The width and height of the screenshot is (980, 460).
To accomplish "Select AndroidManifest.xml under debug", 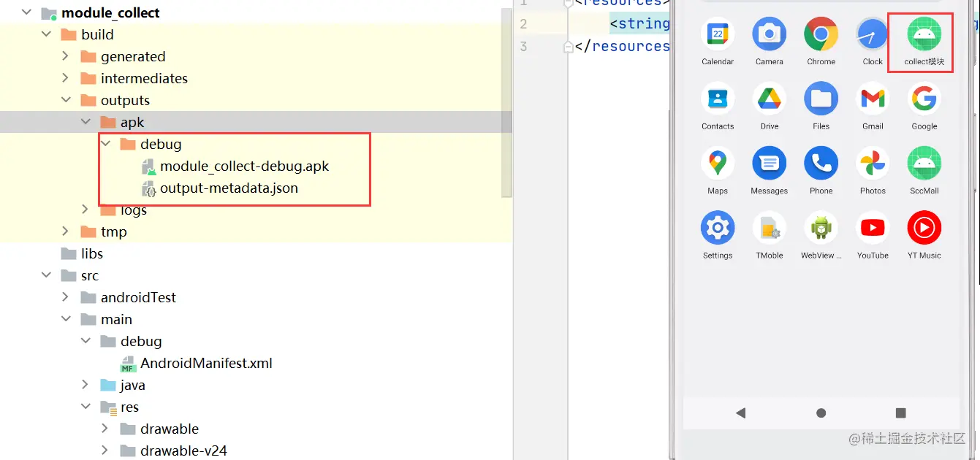I will pyautogui.click(x=206, y=364).
